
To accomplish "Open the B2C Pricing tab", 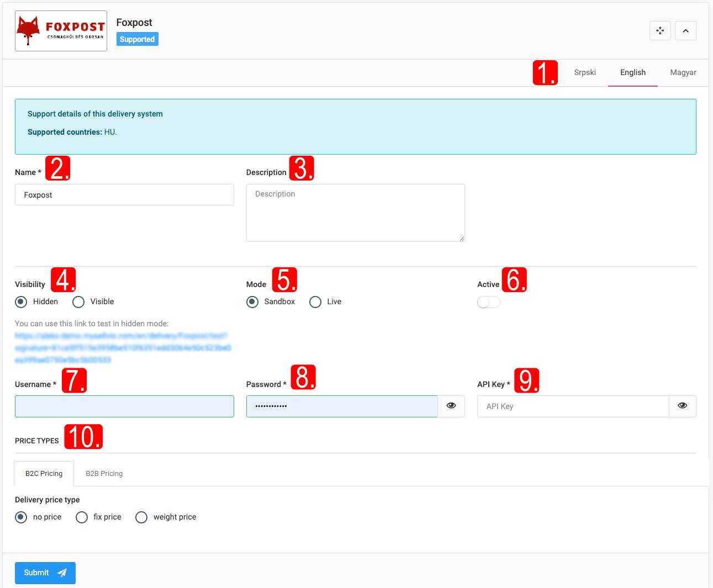I will pyautogui.click(x=44, y=473).
